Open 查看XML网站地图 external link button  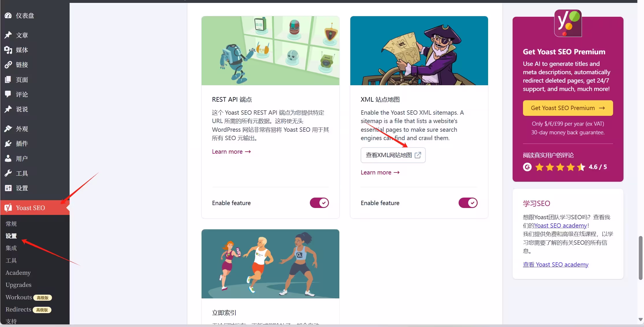tap(393, 155)
